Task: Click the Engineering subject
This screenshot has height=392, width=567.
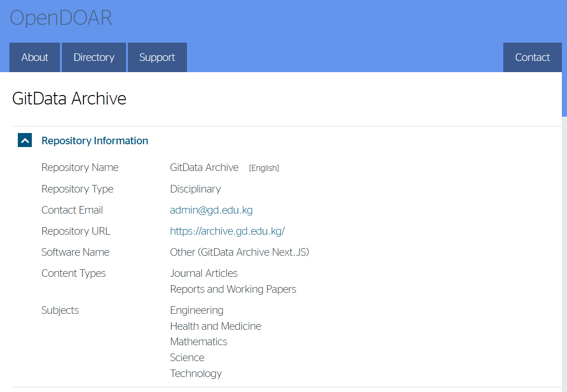Action: click(197, 310)
